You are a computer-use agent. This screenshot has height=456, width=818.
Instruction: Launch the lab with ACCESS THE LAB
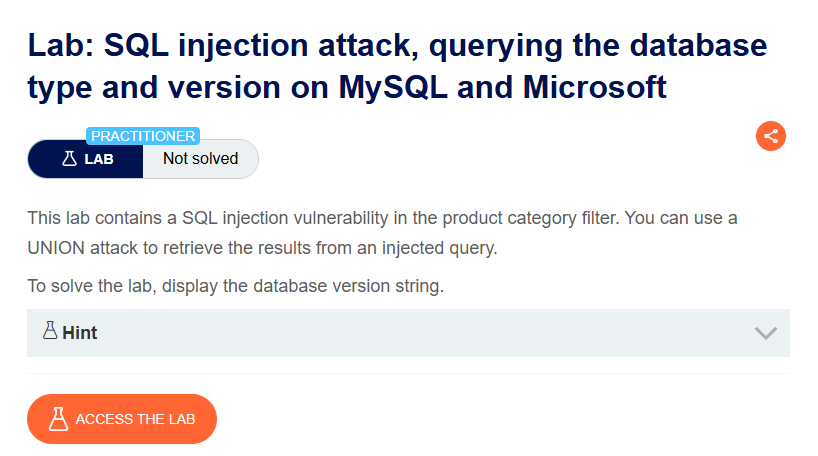pyautogui.click(x=122, y=419)
